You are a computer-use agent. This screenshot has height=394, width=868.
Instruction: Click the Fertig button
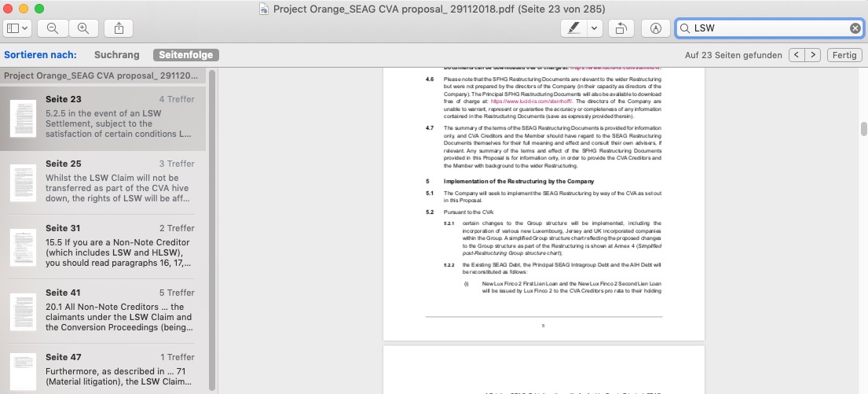coord(844,55)
